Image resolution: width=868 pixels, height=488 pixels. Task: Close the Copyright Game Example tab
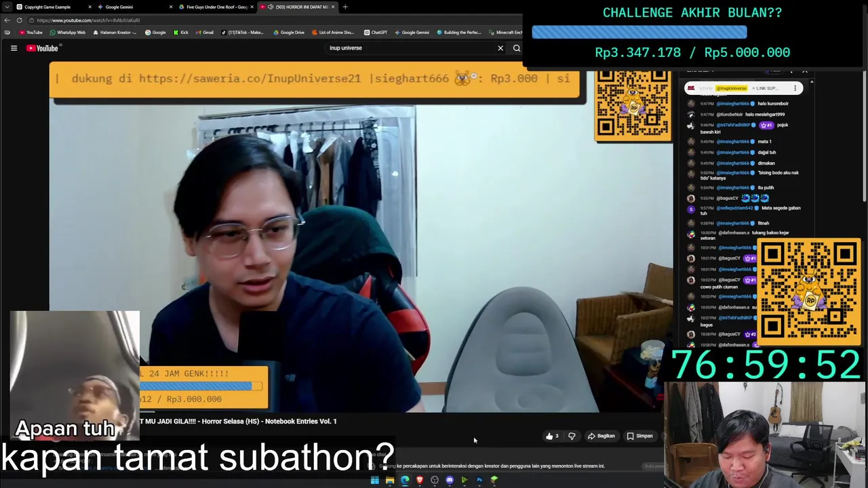coord(90,7)
